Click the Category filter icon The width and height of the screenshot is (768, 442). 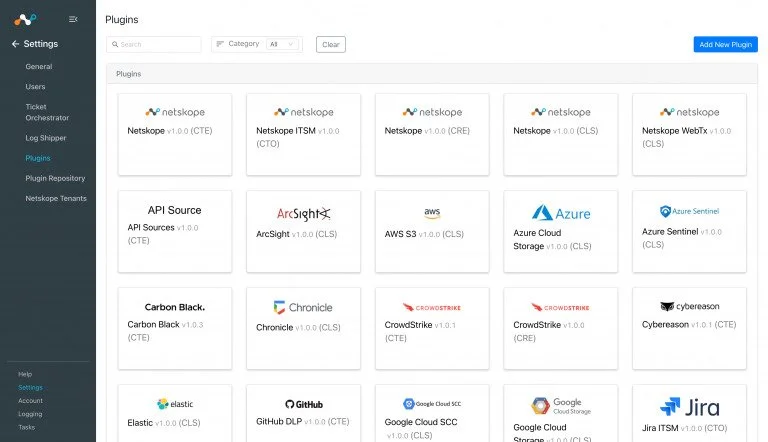tap(220, 44)
